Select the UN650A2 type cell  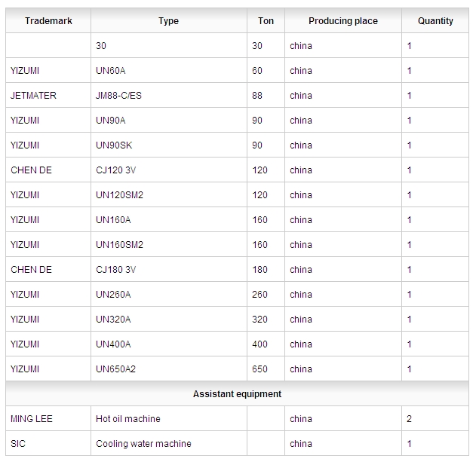click(x=169, y=369)
